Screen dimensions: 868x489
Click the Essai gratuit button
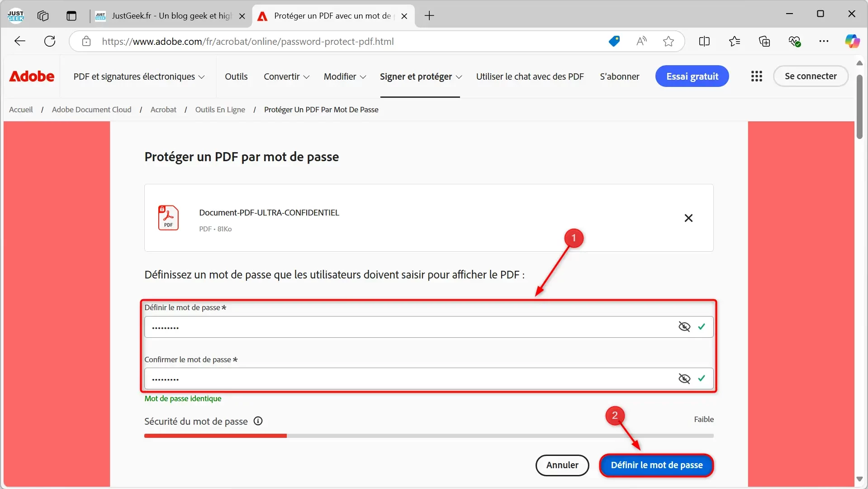coord(692,76)
